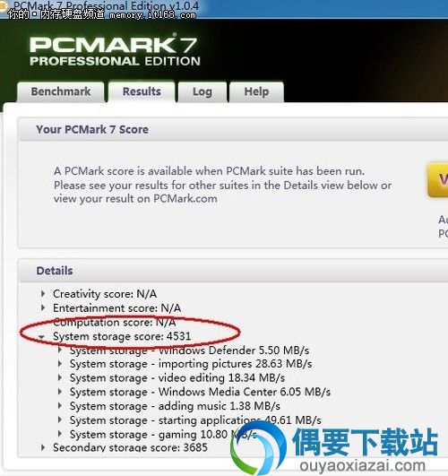Open the Log tab

tap(202, 91)
